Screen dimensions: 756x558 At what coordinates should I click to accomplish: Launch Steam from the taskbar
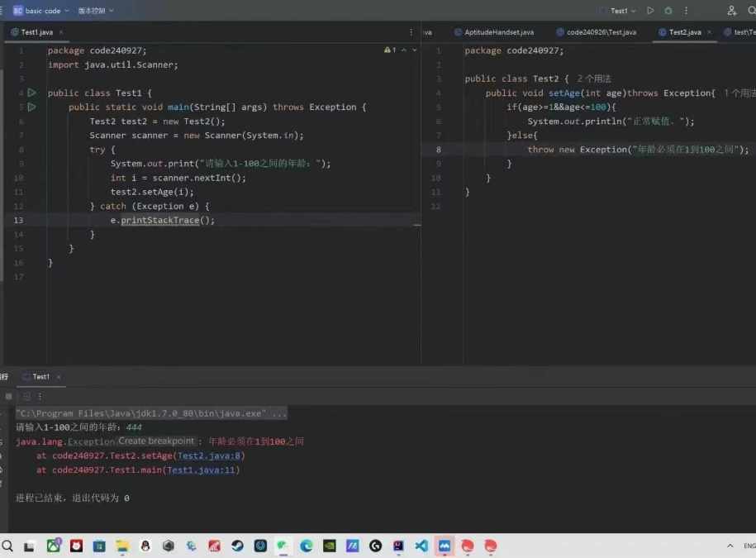tap(237, 546)
